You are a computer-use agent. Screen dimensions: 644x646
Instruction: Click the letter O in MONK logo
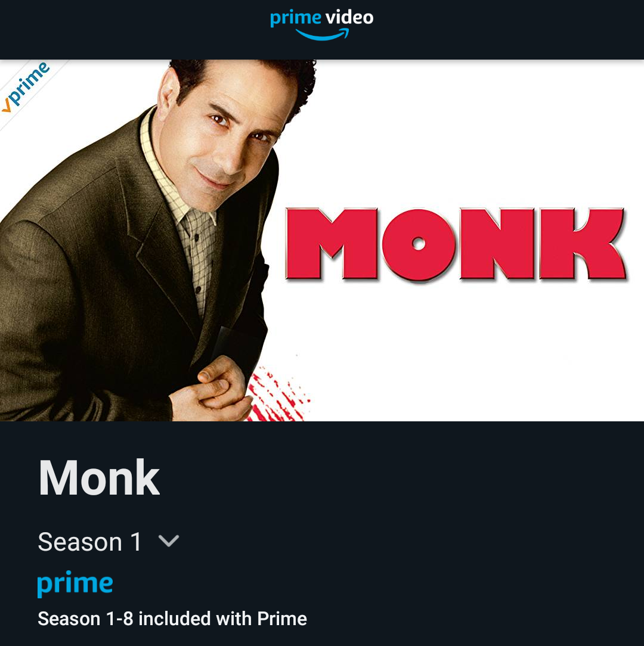[419, 245]
